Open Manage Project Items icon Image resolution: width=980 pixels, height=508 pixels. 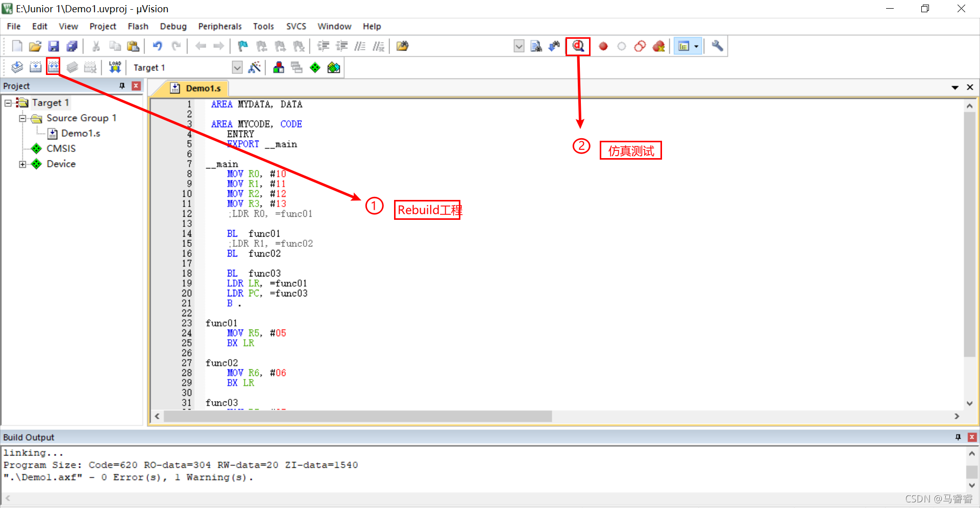[x=279, y=67]
